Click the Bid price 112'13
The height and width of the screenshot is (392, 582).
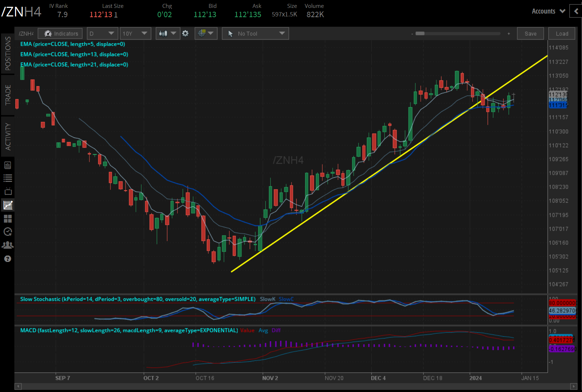[x=205, y=15]
